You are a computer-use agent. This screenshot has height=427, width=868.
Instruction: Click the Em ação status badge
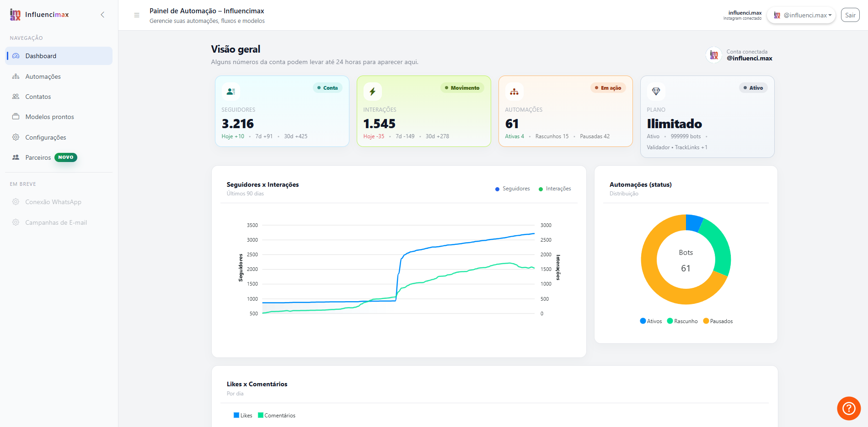click(x=608, y=88)
